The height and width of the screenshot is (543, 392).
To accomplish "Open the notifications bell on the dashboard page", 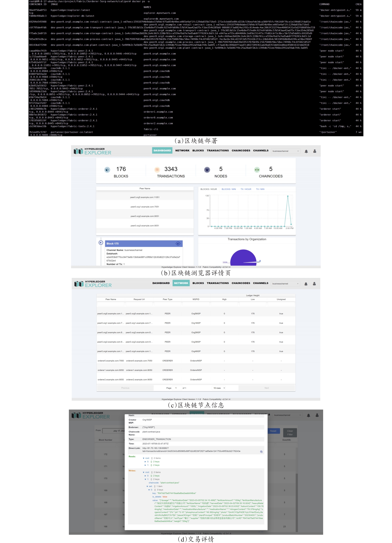I will pyautogui.click(x=306, y=151).
